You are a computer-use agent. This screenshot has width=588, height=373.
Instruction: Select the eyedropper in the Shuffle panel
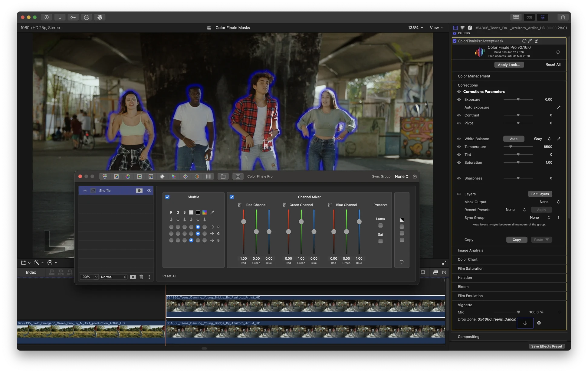212,212
